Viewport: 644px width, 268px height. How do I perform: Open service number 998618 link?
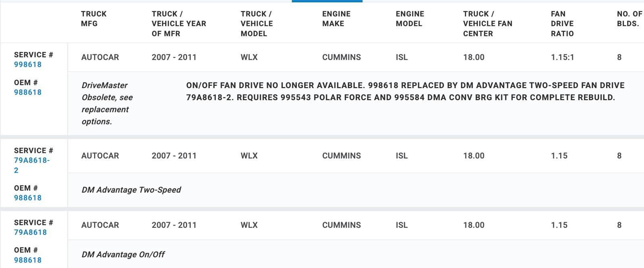(x=28, y=64)
